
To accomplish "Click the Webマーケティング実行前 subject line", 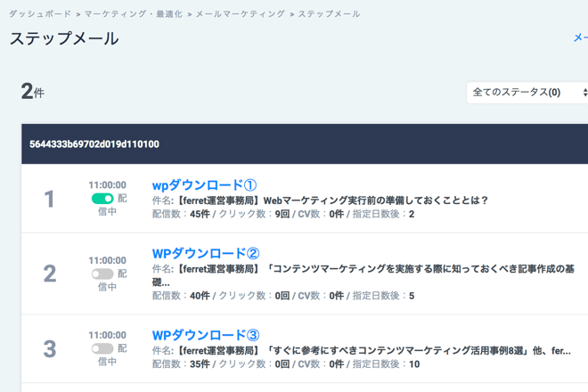I will pos(321,200).
